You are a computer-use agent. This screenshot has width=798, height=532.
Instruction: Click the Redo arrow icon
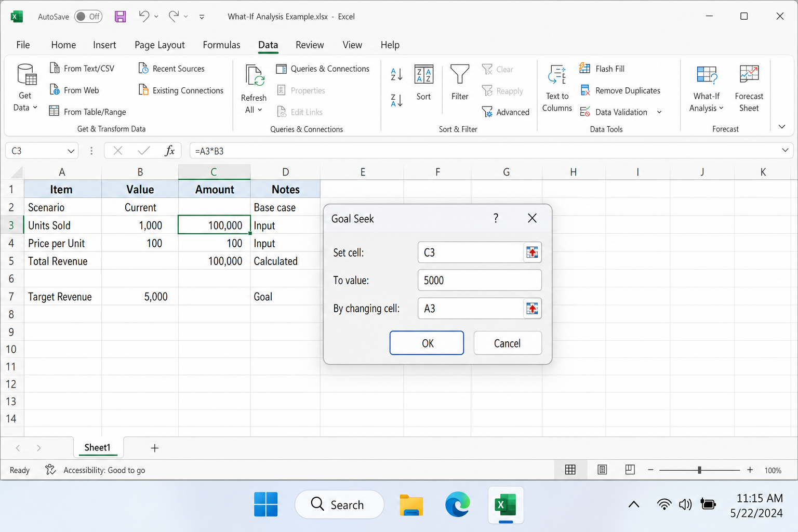click(x=174, y=17)
